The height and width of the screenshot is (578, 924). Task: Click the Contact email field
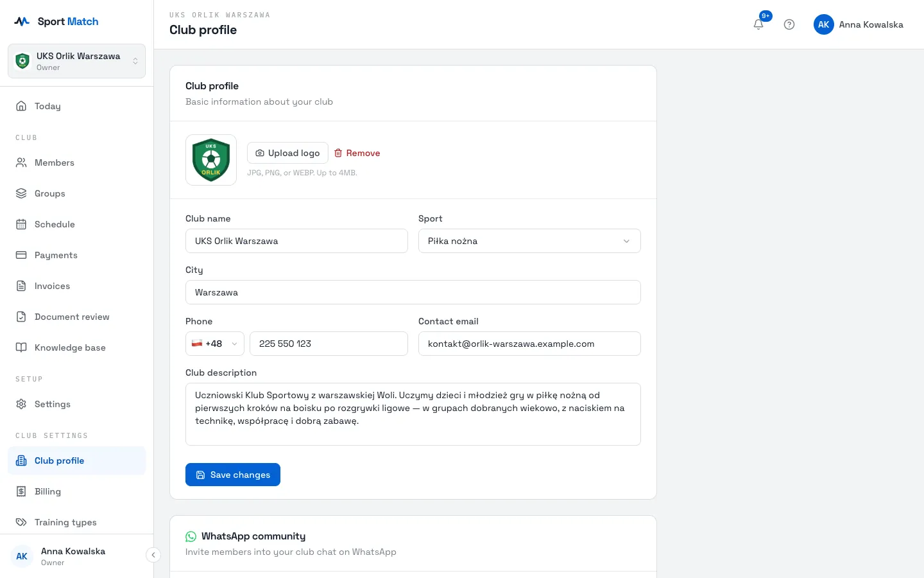[x=529, y=344]
